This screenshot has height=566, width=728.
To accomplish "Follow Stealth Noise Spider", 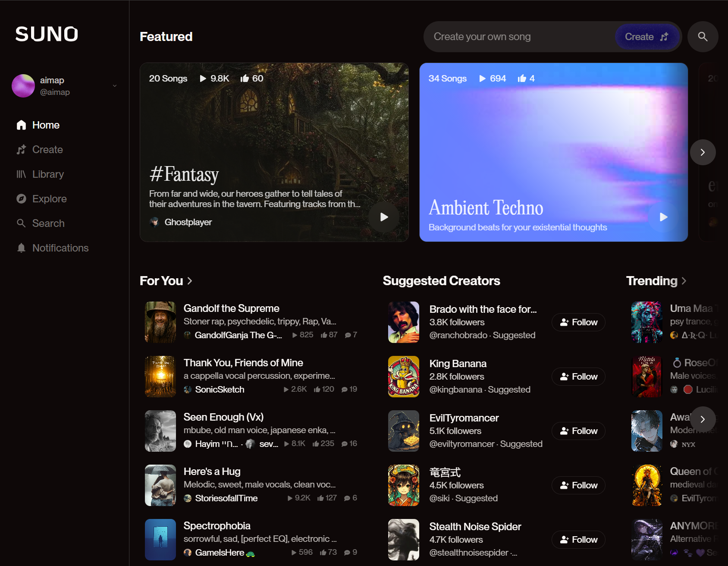I will 578,540.
